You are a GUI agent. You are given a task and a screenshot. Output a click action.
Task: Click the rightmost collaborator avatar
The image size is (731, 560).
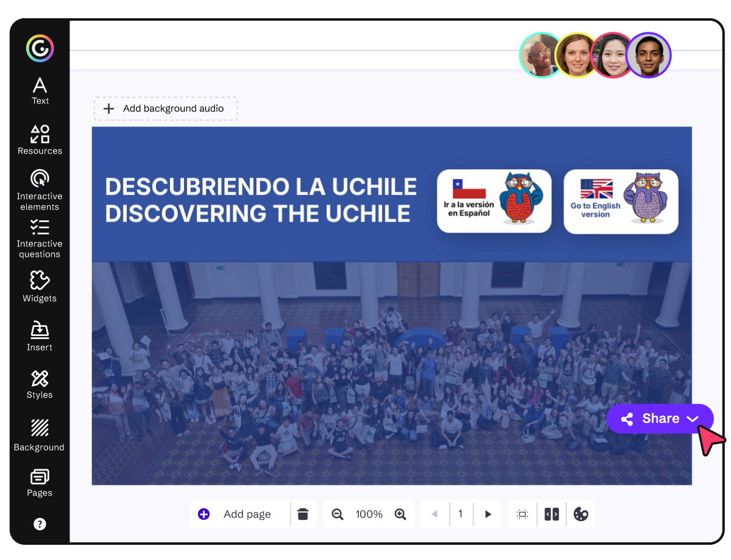pos(649,55)
